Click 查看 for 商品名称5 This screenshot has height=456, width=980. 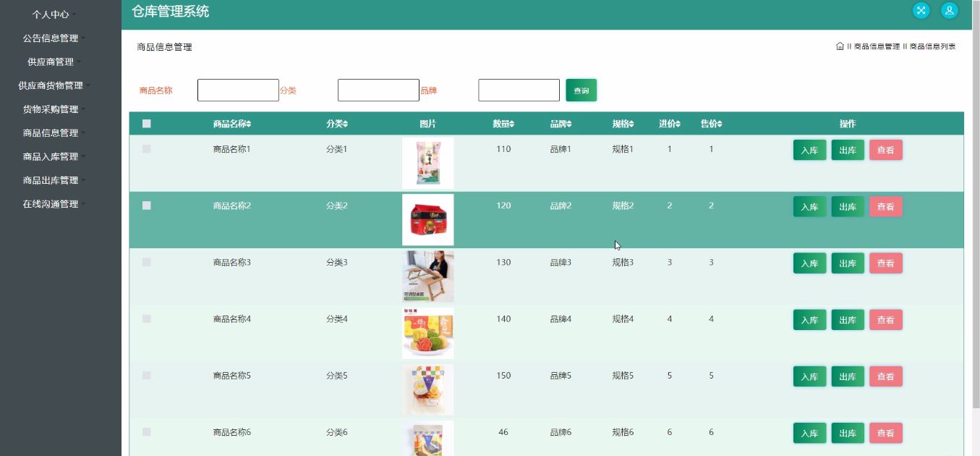coord(886,376)
